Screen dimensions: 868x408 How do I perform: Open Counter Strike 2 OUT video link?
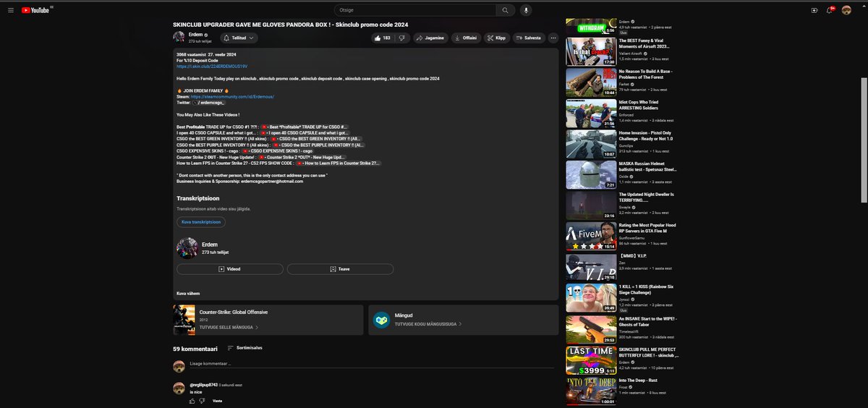tap(301, 157)
